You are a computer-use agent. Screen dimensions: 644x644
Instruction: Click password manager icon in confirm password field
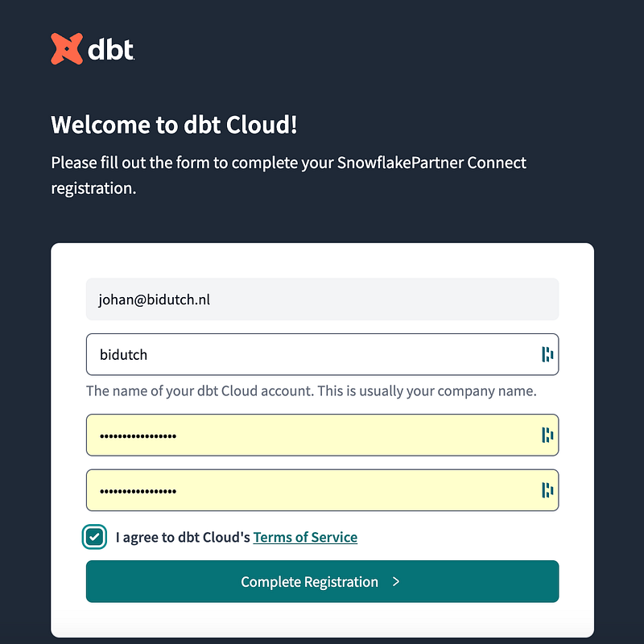pos(547,490)
